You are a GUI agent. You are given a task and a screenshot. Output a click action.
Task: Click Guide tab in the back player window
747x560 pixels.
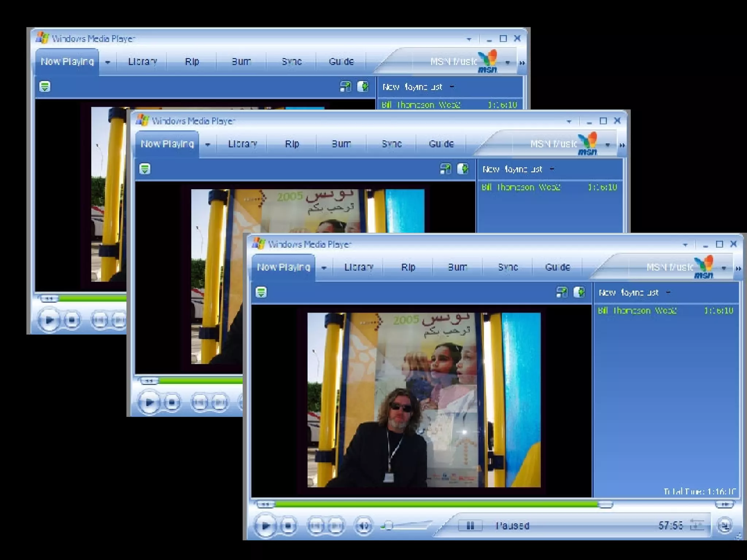(341, 62)
